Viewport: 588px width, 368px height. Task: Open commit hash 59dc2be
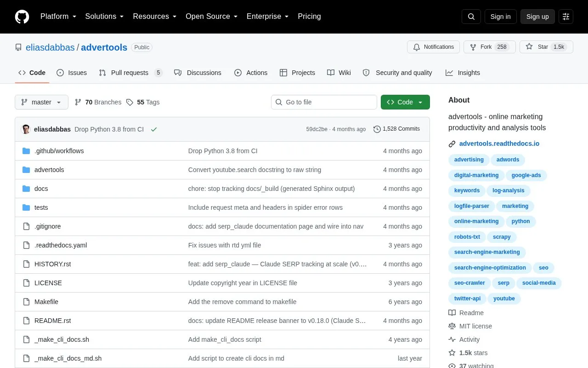pos(317,129)
